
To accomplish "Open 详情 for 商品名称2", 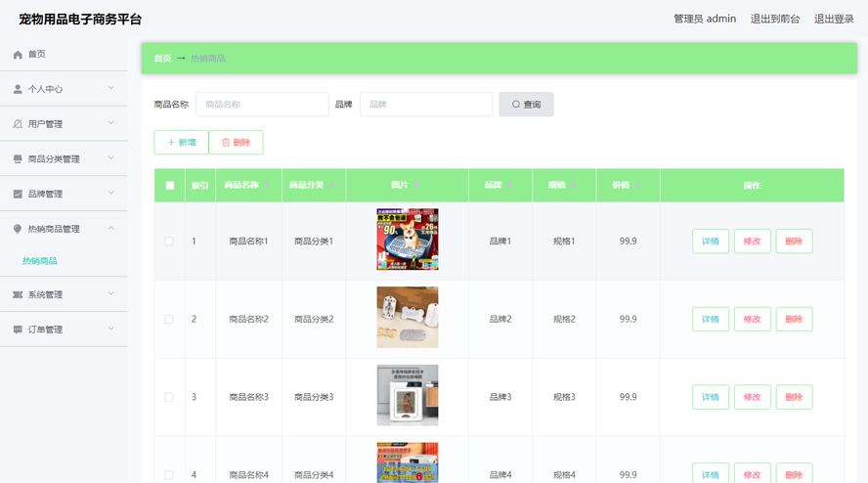I will click(711, 319).
